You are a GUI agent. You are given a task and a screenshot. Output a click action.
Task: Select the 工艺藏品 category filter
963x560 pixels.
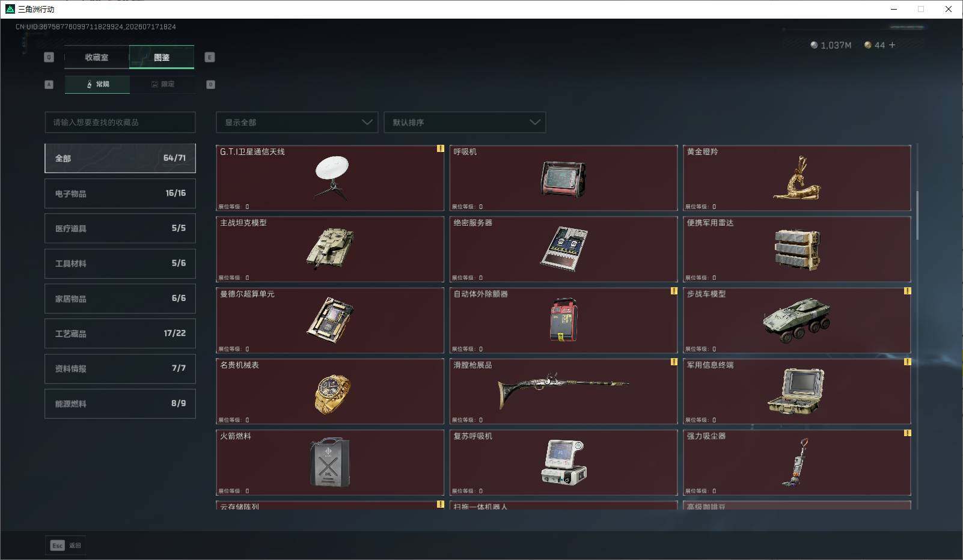(120, 333)
